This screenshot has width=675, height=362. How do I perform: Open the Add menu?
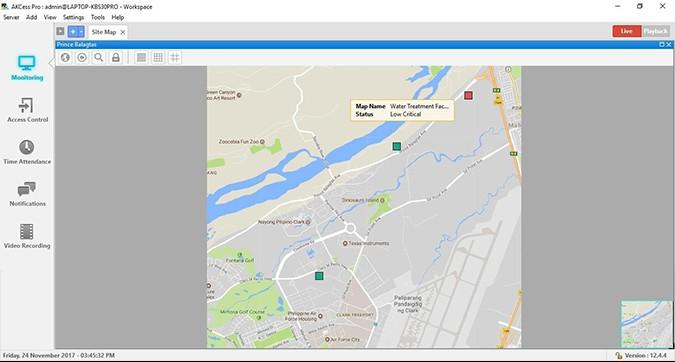pos(31,17)
